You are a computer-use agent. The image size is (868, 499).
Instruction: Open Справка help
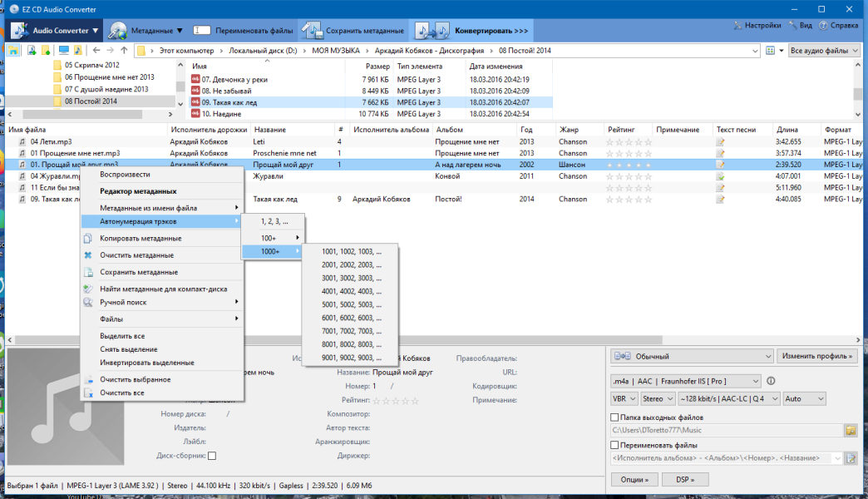838,26
